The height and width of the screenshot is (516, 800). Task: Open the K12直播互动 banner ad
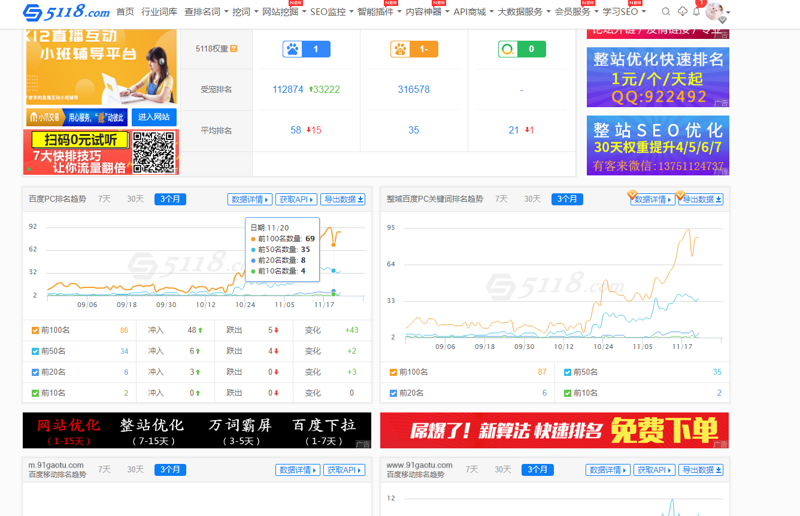(101, 66)
